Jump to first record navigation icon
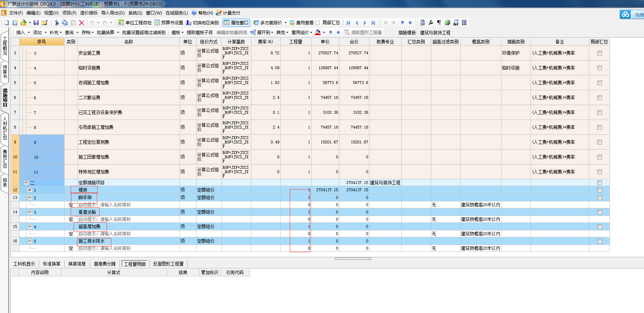This screenshot has width=644, height=313. pos(348,22)
